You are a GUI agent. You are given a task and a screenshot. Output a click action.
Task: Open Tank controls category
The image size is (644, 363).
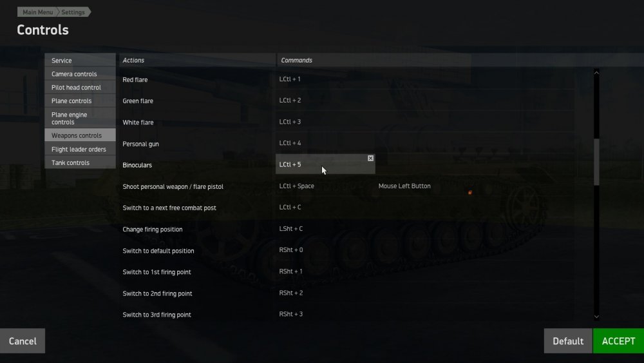(80, 163)
